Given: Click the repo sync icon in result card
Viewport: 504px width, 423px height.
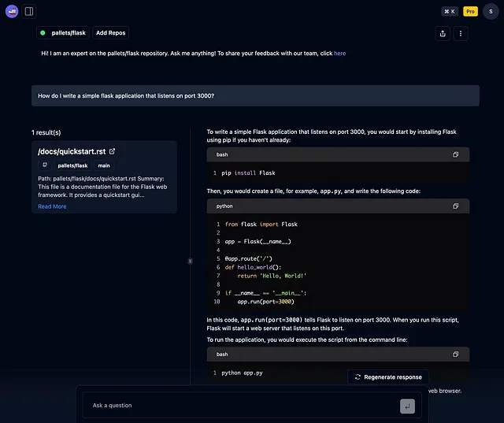Looking at the screenshot, I should coord(45,165).
